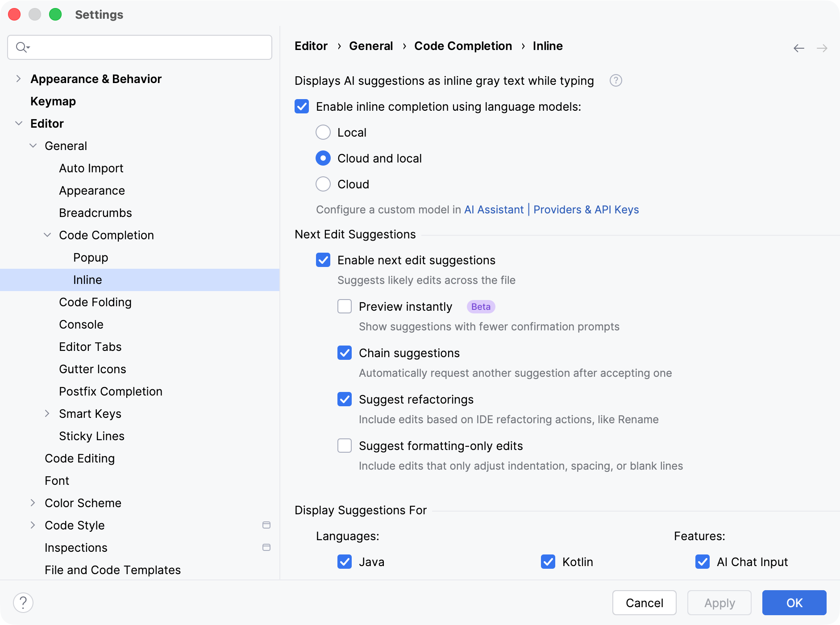840x625 pixels.
Task: Open help via bottom-left question mark button
Action: 23,603
